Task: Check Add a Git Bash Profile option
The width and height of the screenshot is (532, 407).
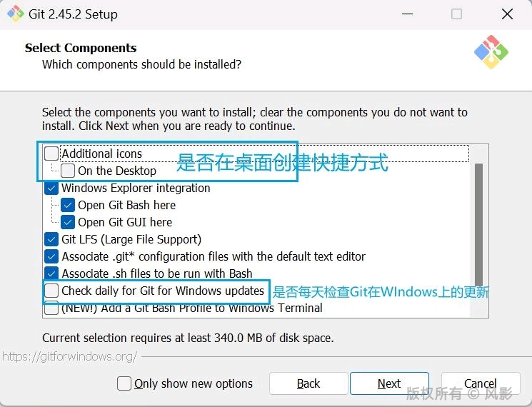Action: coord(52,308)
